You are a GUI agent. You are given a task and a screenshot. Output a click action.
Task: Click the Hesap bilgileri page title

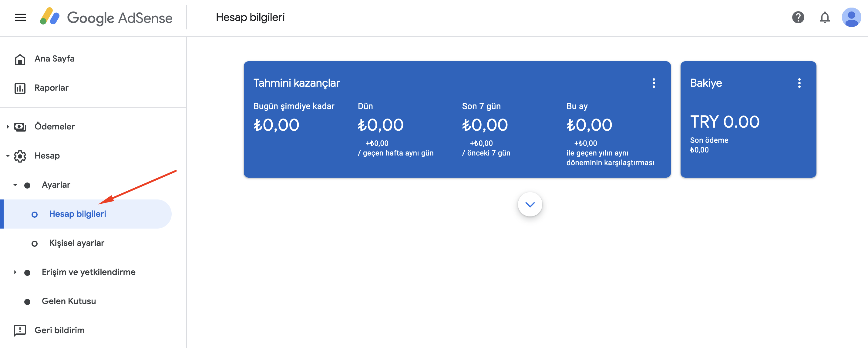250,17
